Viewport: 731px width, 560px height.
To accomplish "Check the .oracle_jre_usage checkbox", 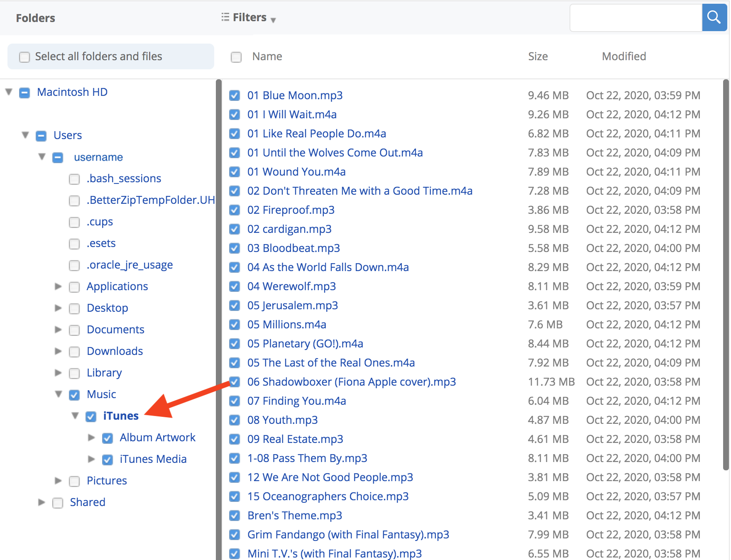I will coord(74,265).
